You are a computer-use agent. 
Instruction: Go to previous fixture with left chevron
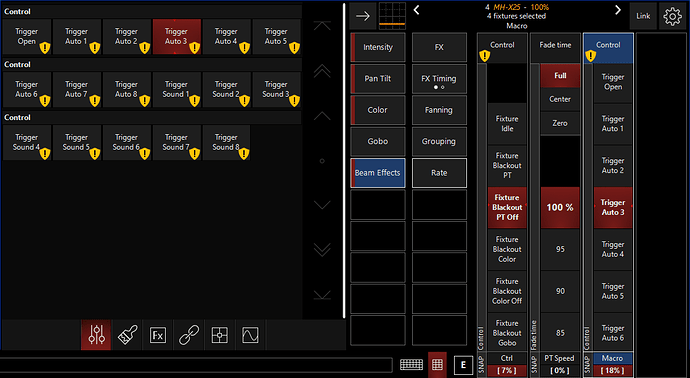click(x=417, y=10)
